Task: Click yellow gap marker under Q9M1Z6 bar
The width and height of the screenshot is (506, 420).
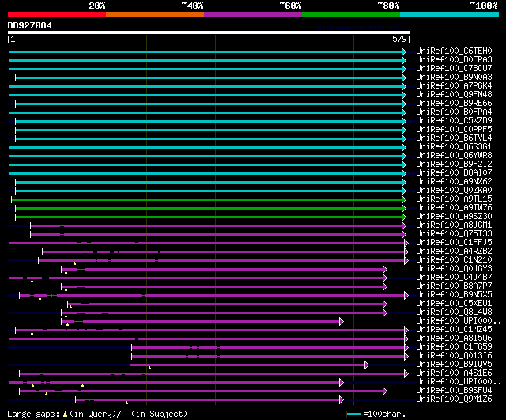Action: pos(126,403)
